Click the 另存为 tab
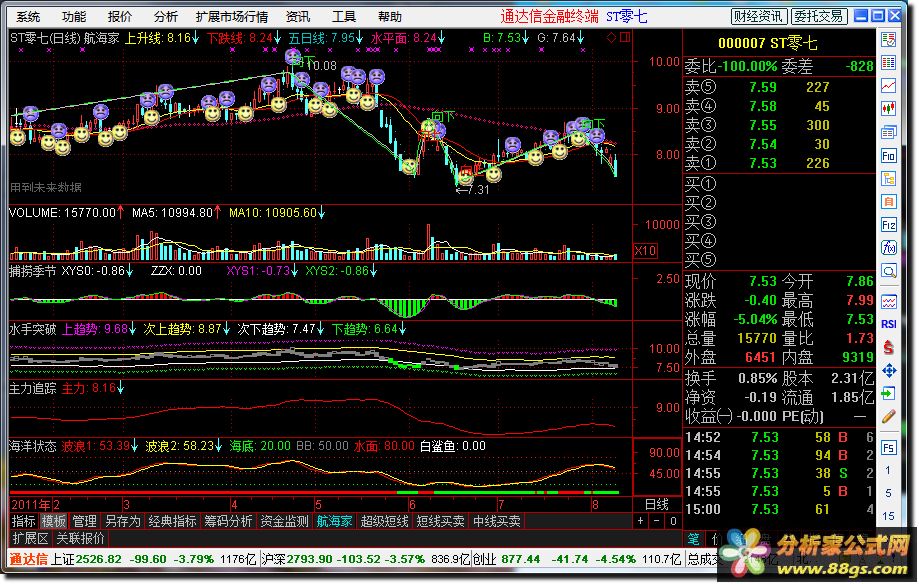This screenshot has height=584, width=919. tap(122, 521)
